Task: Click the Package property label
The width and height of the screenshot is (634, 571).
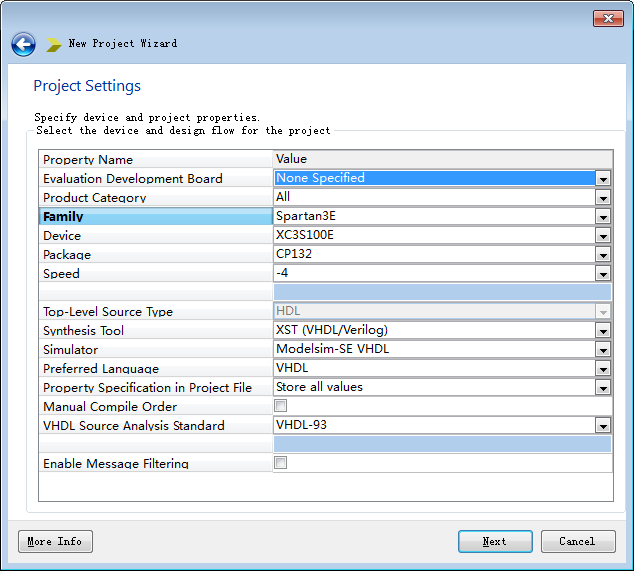Action: 67,255
